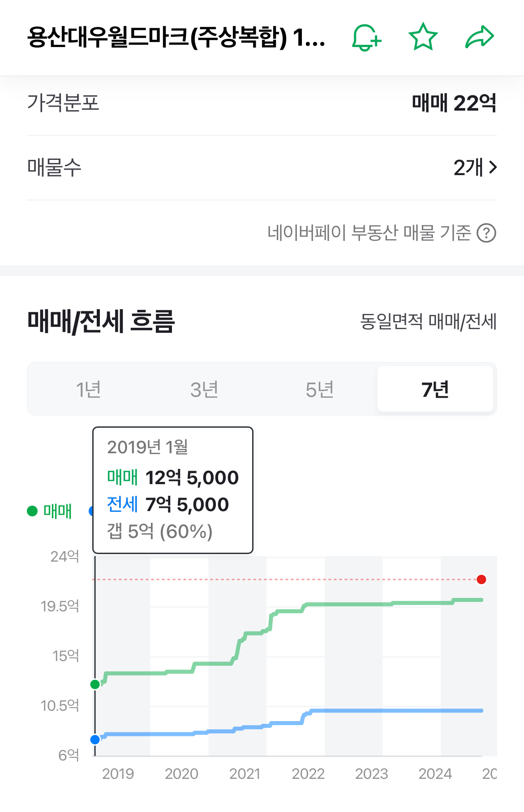Image resolution: width=524 pixels, height=812 pixels.
Task: Switch chart range to 3년
Action: pos(204,389)
